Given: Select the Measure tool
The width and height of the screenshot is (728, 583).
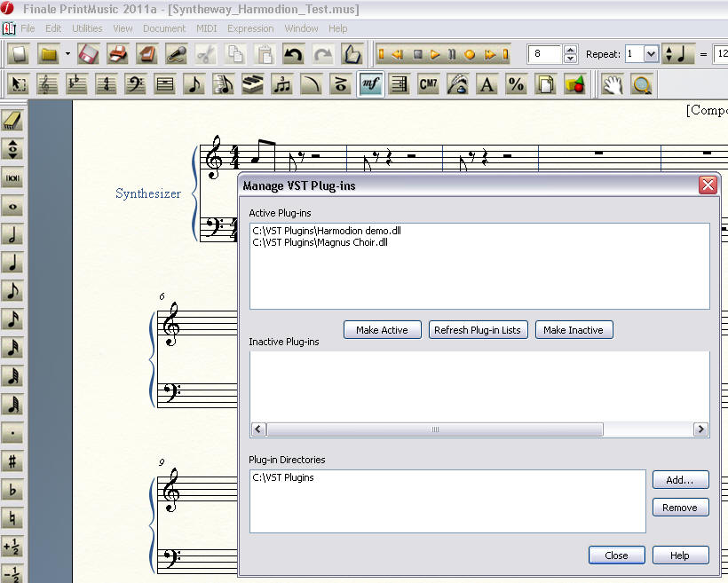Looking at the screenshot, I should tap(165, 84).
